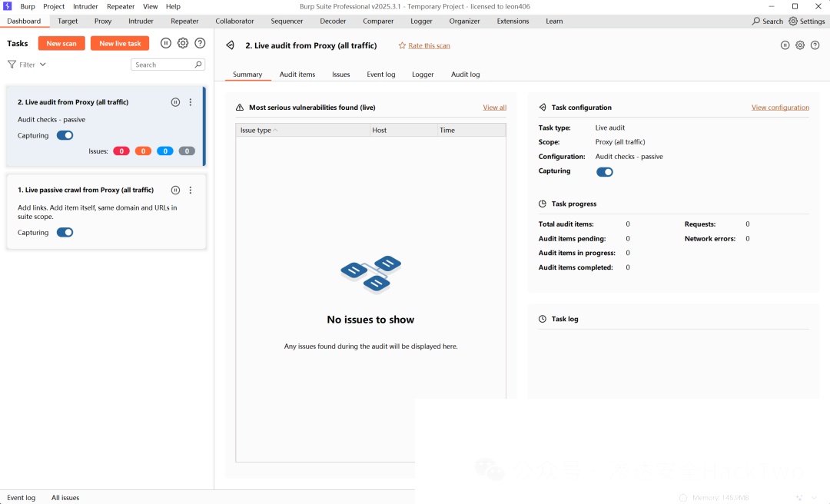This screenshot has height=504, width=830.
Task: Switch to the Comparer tab
Action: (378, 22)
